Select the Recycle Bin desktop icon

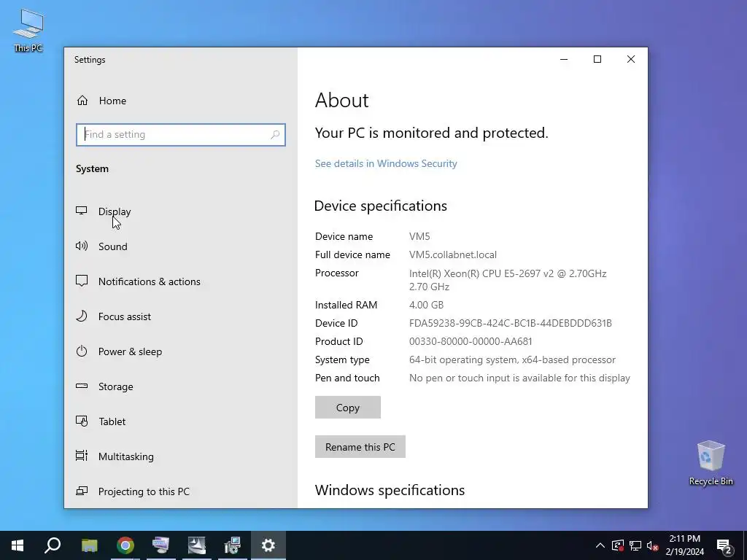pos(711,463)
